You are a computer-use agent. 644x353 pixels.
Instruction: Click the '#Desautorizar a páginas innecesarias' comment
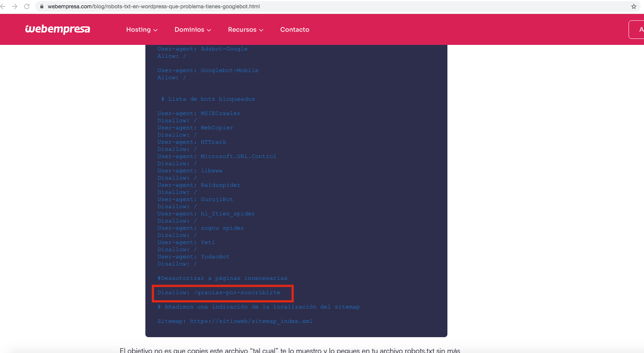(x=223, y=278)
